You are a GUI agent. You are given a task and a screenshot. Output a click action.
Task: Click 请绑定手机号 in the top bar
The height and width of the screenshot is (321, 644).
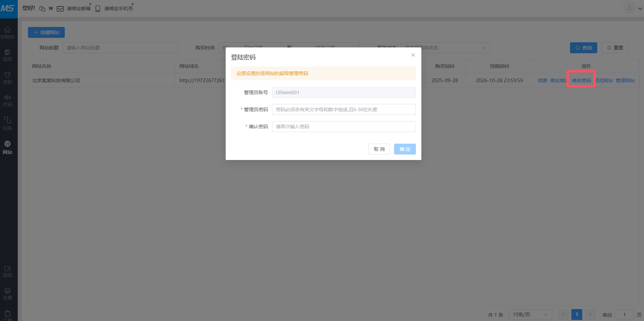(x=118, y=9)
